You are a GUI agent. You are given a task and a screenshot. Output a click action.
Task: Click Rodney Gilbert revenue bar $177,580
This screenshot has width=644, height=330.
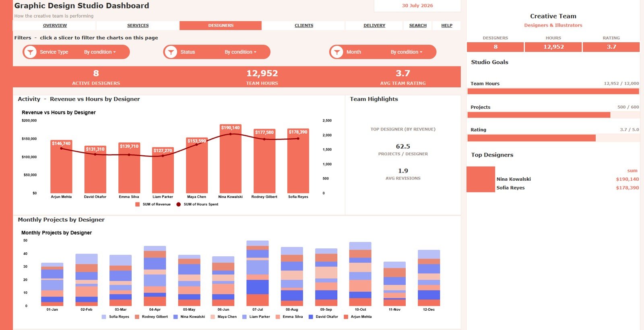[x=264, y=161]
